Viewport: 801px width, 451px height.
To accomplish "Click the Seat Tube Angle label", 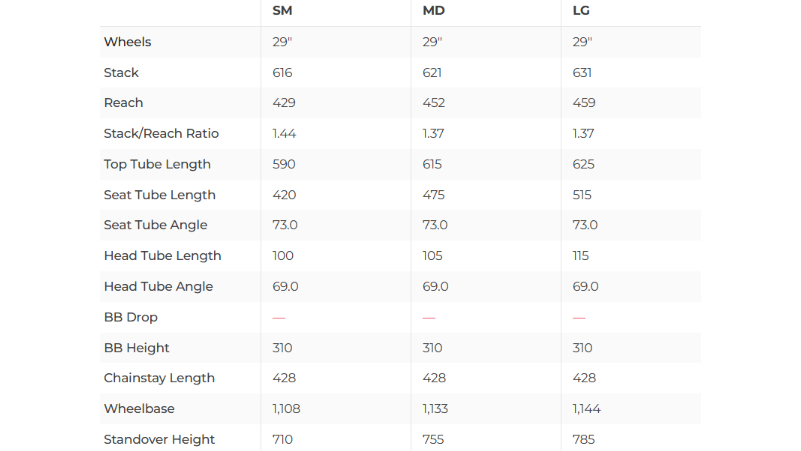I will click(155, 225).
